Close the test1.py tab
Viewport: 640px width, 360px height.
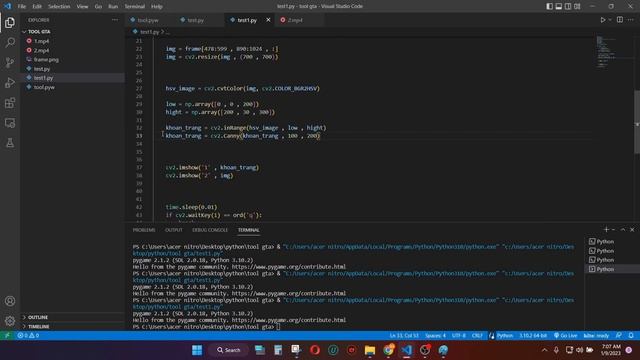coord(268,20)
